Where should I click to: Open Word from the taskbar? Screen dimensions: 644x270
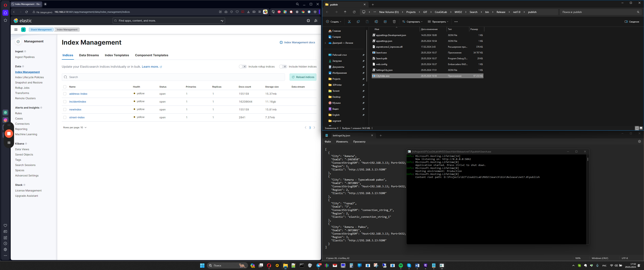pos(417,265)
